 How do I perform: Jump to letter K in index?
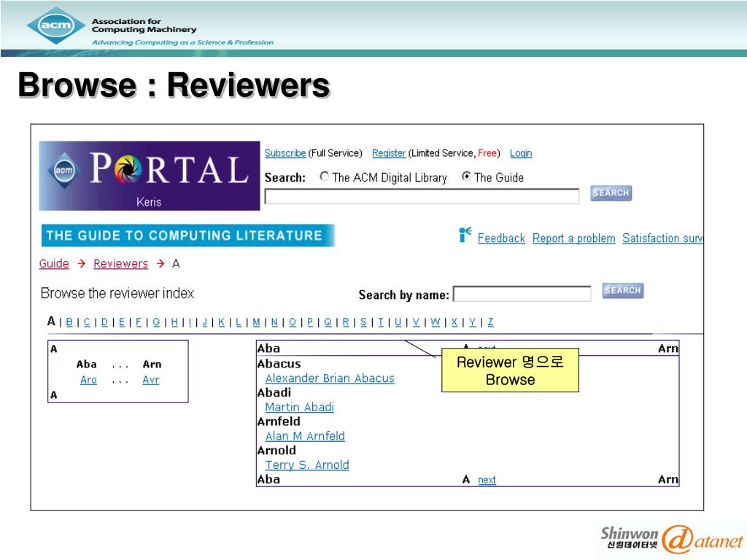(x=221, y=322)
